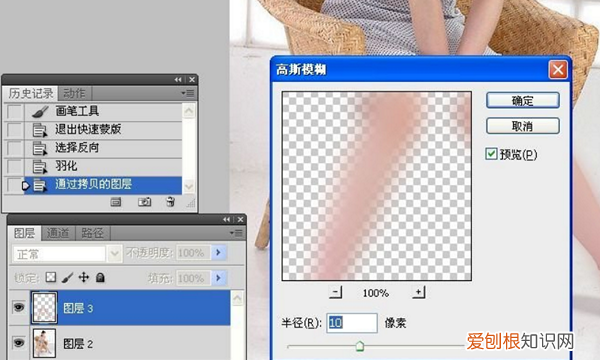Switch to the 动作 tab

coord(74,93)
